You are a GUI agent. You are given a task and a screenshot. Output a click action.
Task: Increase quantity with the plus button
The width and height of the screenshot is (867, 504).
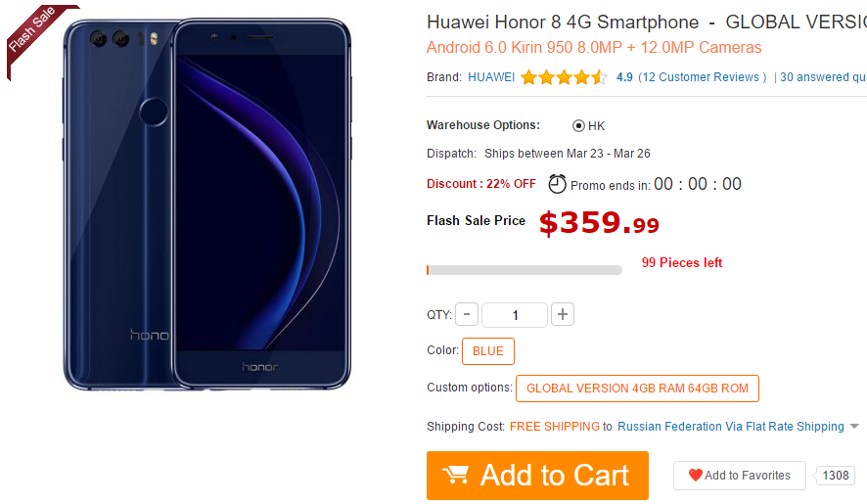pyautogui.click(x=563, y=314)
